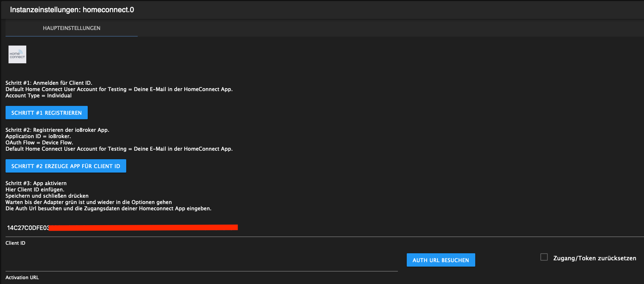Click 'Application ID = ioBroker.' text

pos(38,136)
